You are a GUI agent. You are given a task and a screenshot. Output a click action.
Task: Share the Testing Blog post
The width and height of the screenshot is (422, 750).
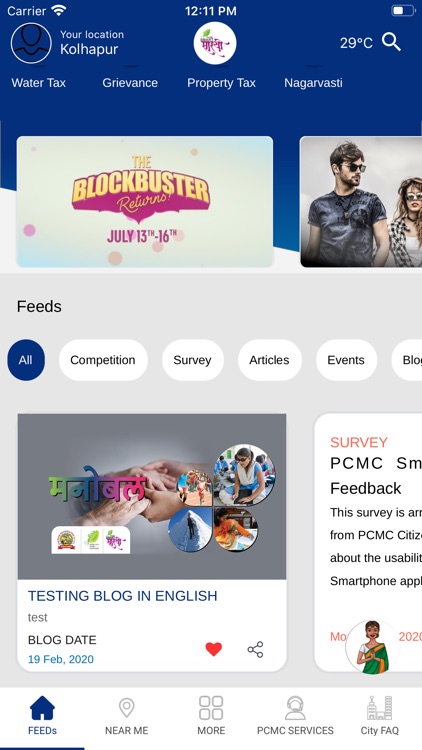click(255, 649)
